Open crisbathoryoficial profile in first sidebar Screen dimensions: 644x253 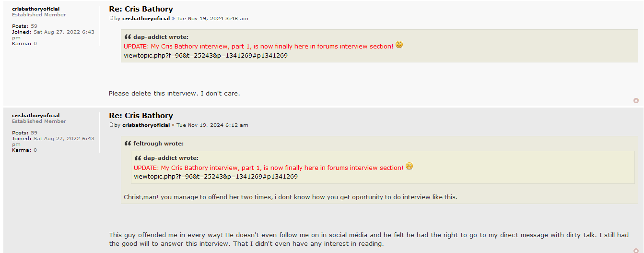(x=36, y=9)
